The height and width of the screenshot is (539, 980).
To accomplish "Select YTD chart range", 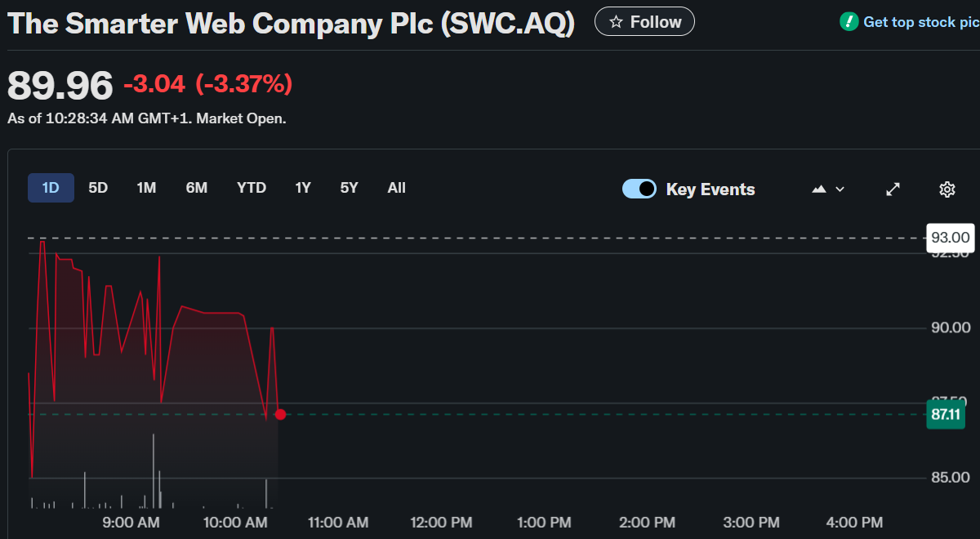I will (252, 188).
